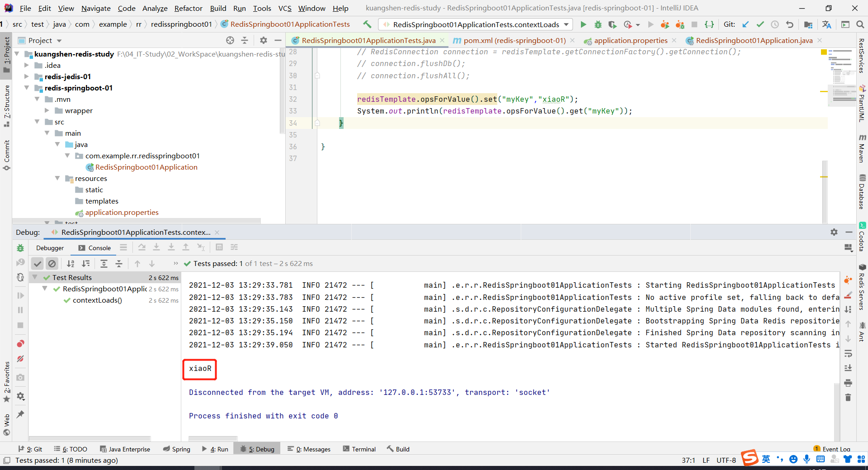This screenshot has width=868, height=470.
Task: Collapse all test results
Action: click(119, 263)
